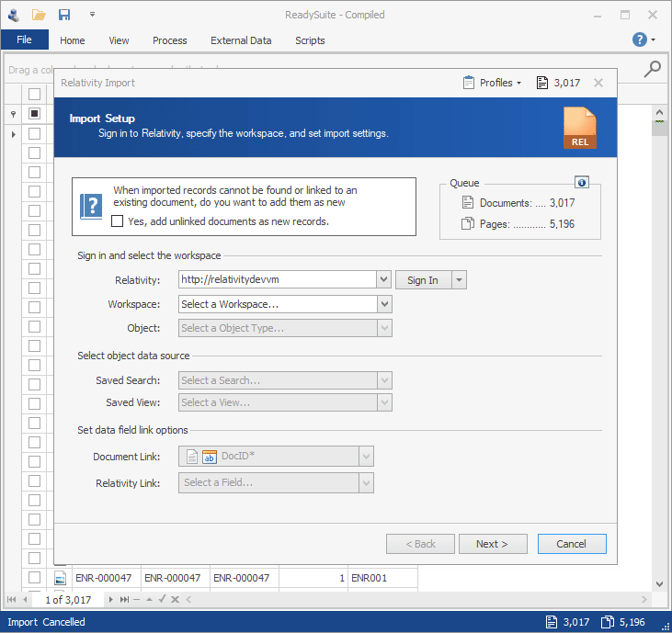Click the 'Import Cancelled' status text
Screen dimensions: 672x633
point(46,622)
